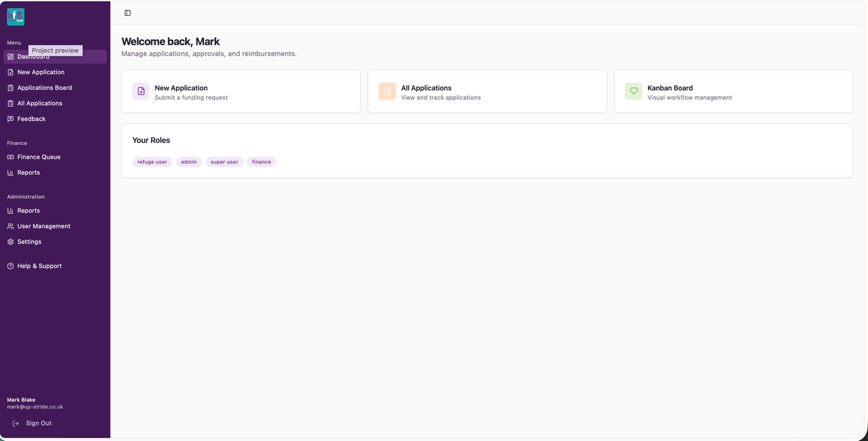This screenshot has height=441, width=868.
Task: Click the Settings gear icon
Action: [x=10, y=242]
